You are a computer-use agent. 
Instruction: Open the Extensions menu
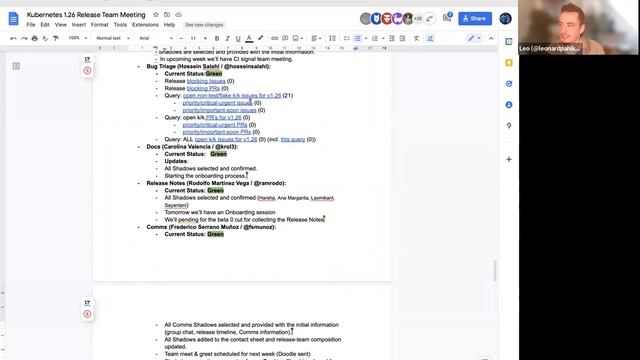(x=145, y=25)
